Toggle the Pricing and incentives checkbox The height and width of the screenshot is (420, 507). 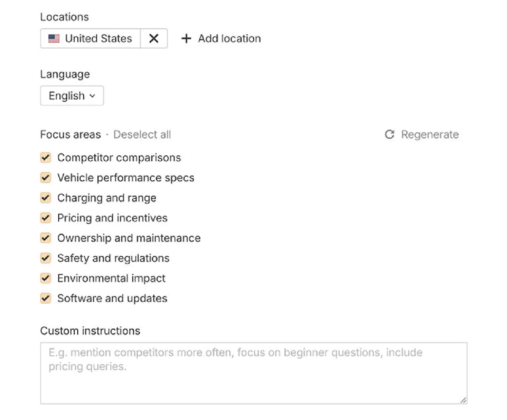pyautogui.click(x=45, y=218)
